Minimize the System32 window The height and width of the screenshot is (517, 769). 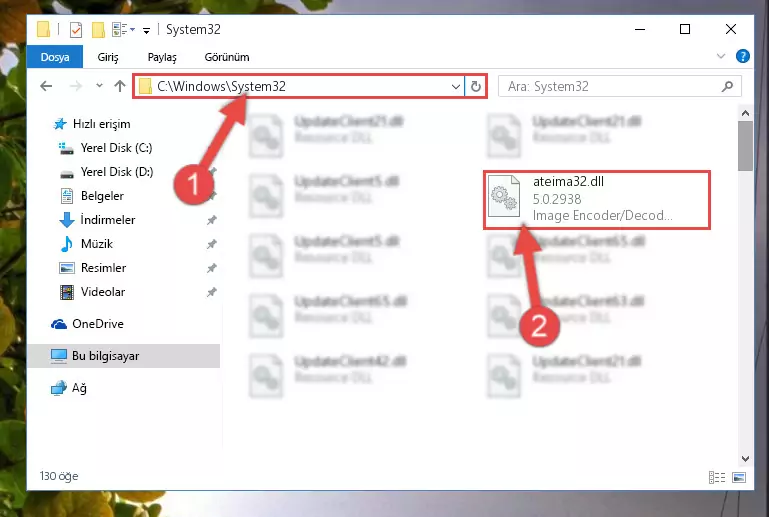pos(640,29)
